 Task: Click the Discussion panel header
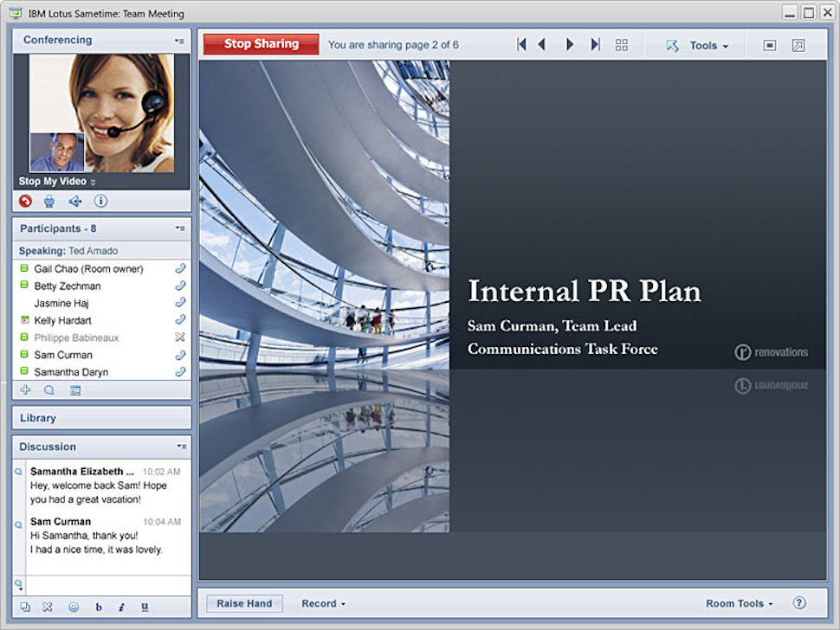101,447
